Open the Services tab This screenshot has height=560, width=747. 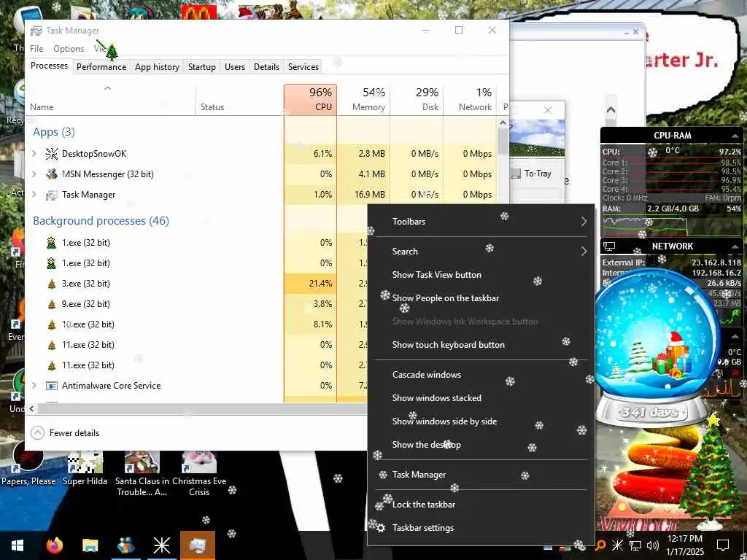[303, 67]
